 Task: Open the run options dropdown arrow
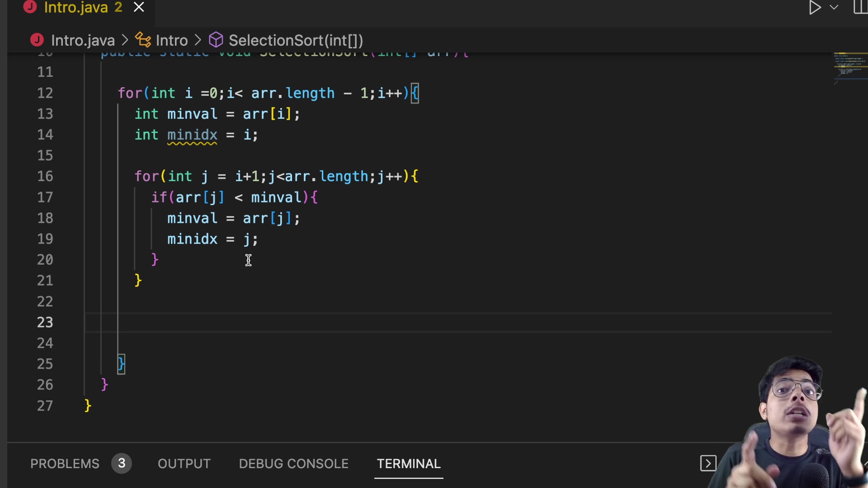[834, 8]
